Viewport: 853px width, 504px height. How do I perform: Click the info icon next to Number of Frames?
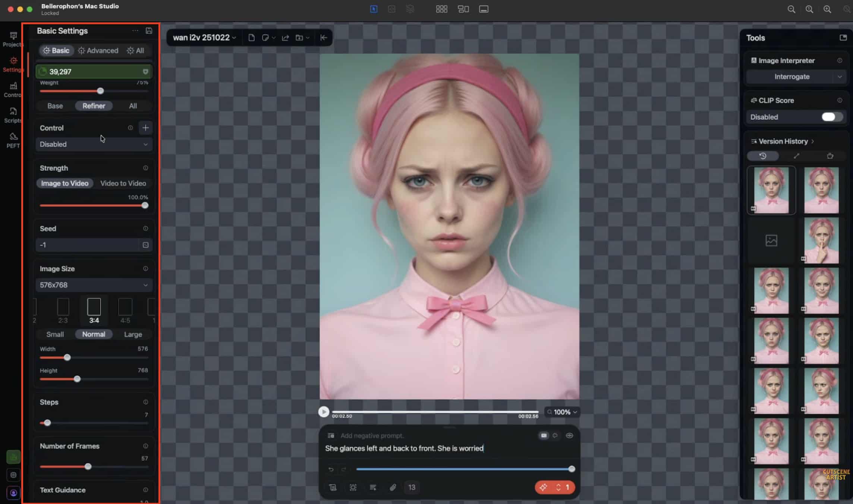point(145,446)
